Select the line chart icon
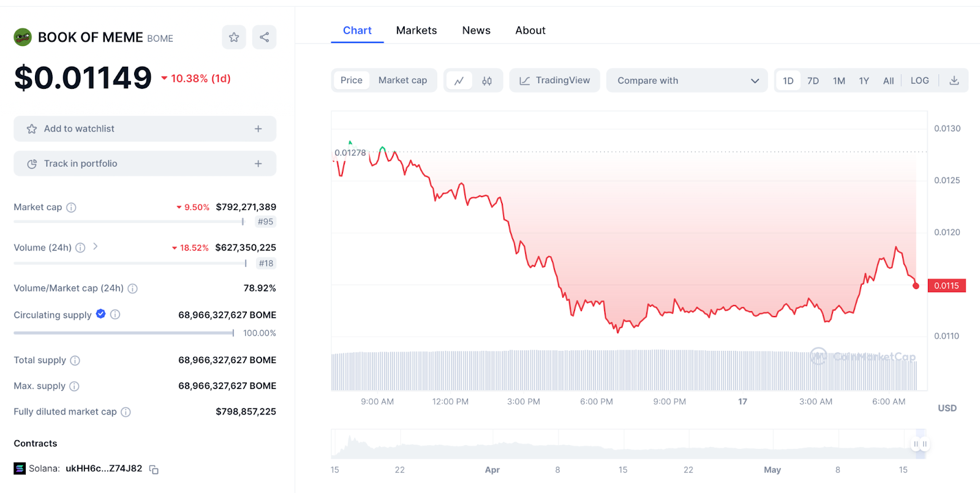 coord(459,81)
